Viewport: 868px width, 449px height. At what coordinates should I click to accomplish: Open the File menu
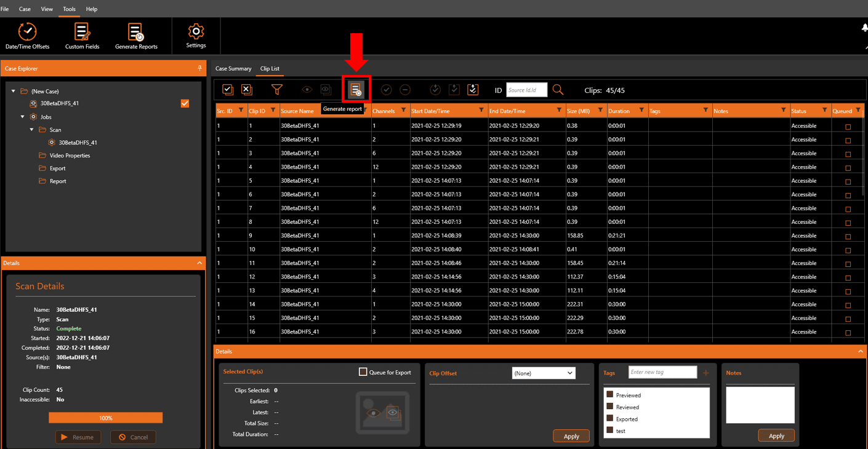(5, 9)
